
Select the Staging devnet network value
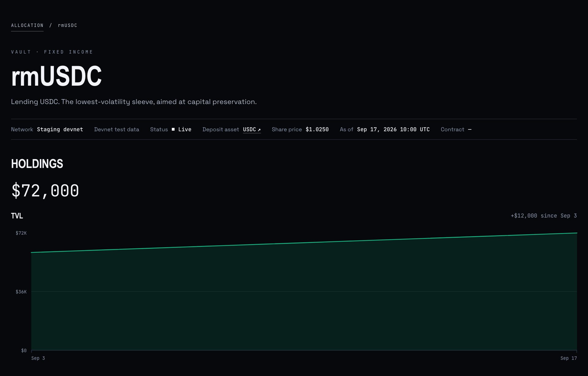pyautogui.click(x=60, y=129)
